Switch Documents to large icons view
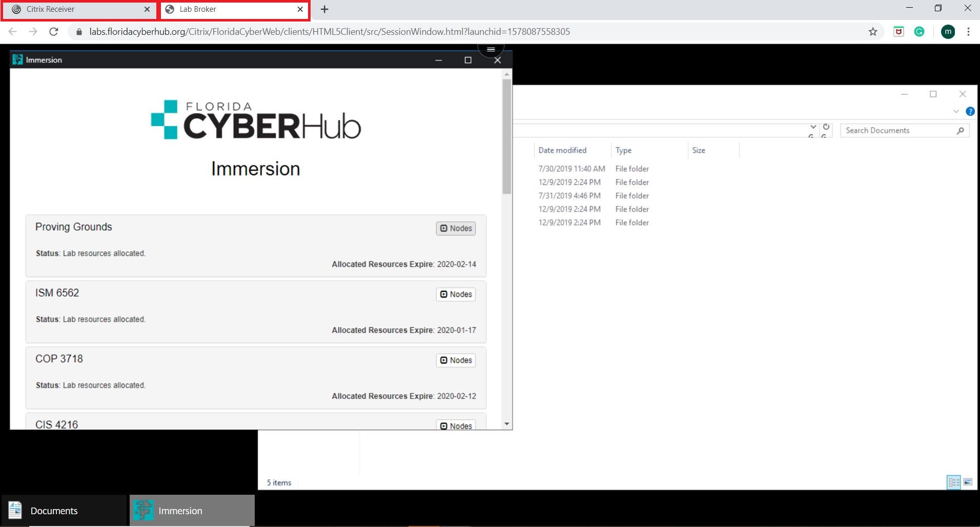This screenshot has width=980, height=527. 968,482
